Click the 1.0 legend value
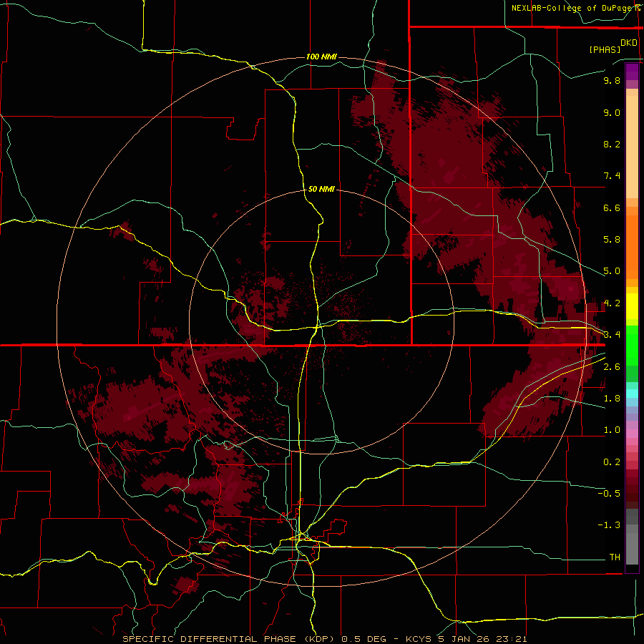Image resolution: width=644 pixels, height=644 pixels. click(x=612, y=430)
